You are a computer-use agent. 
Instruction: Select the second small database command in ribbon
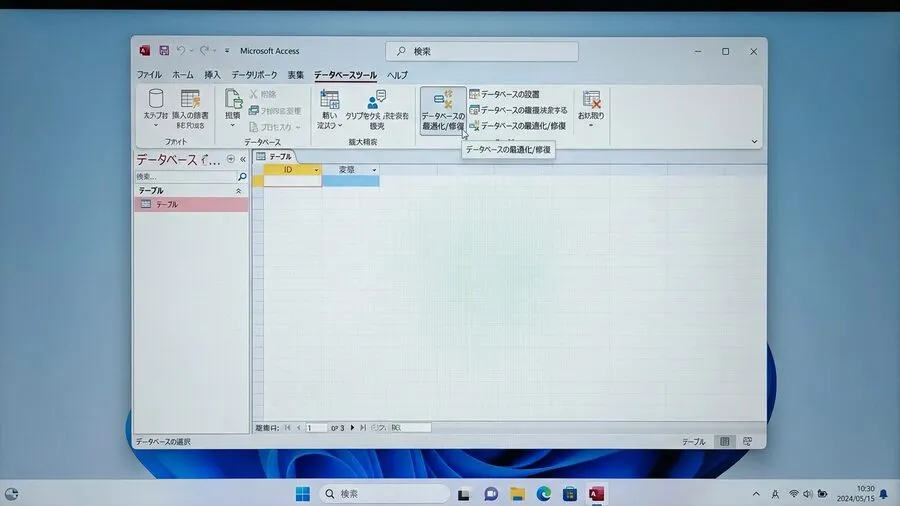tap(518, 110)
